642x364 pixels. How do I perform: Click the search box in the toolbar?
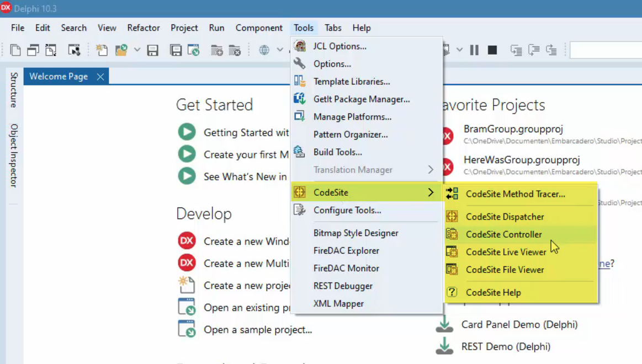click(606, 50)
